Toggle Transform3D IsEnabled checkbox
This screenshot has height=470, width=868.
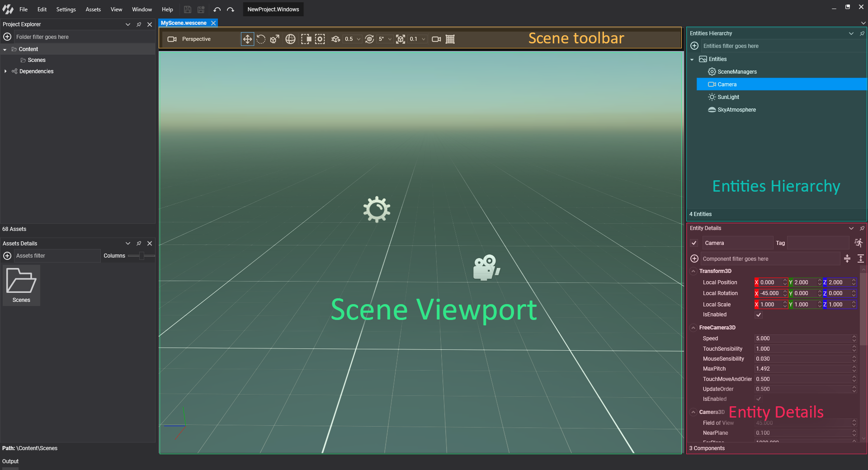(x=759, y=315)
